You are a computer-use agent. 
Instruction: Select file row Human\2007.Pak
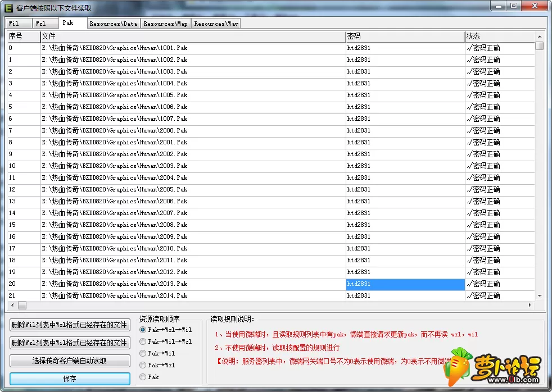pos(271,213)
